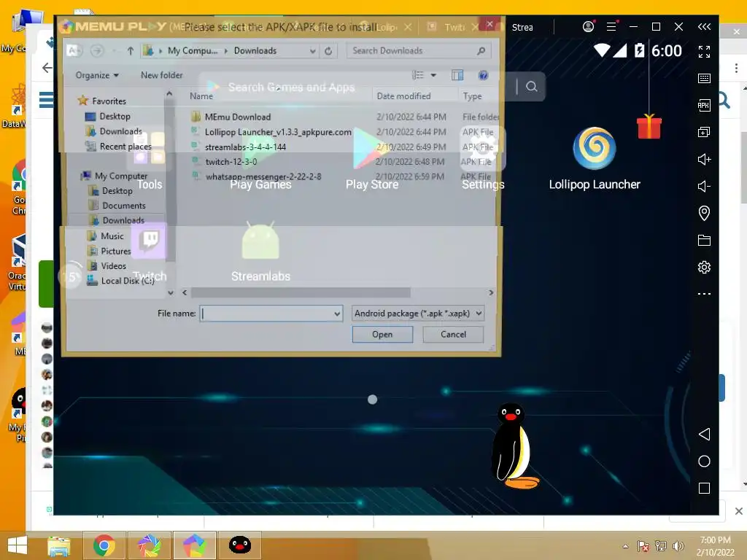Sort by Name column header
The image size is (747, 560).
point(201,96)
